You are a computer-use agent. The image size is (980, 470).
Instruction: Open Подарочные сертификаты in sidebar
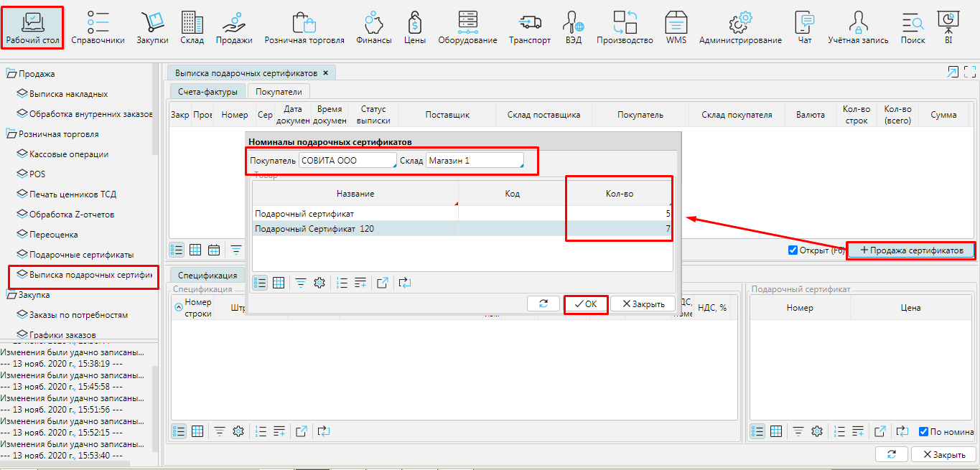(81, 255)
